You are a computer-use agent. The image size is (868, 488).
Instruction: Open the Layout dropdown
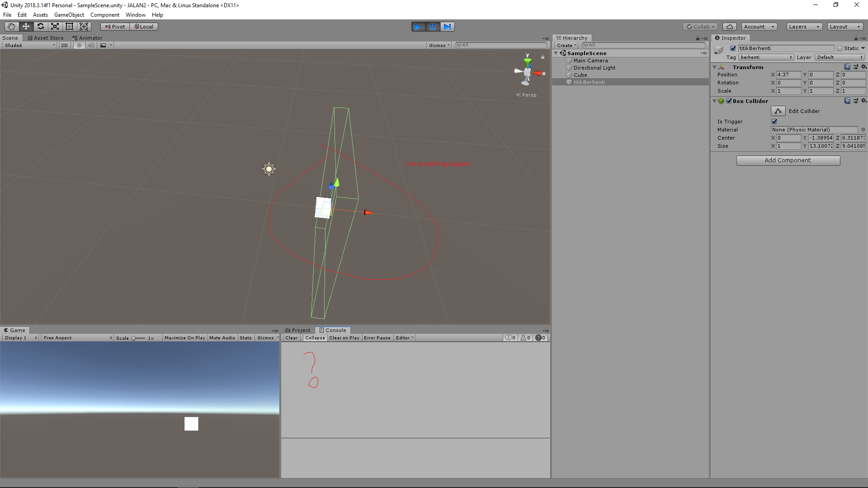coord(845,27)
